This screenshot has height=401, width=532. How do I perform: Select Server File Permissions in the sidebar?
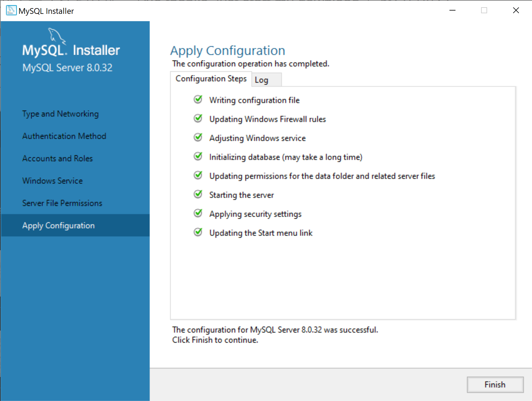click(x=62, y=203)
